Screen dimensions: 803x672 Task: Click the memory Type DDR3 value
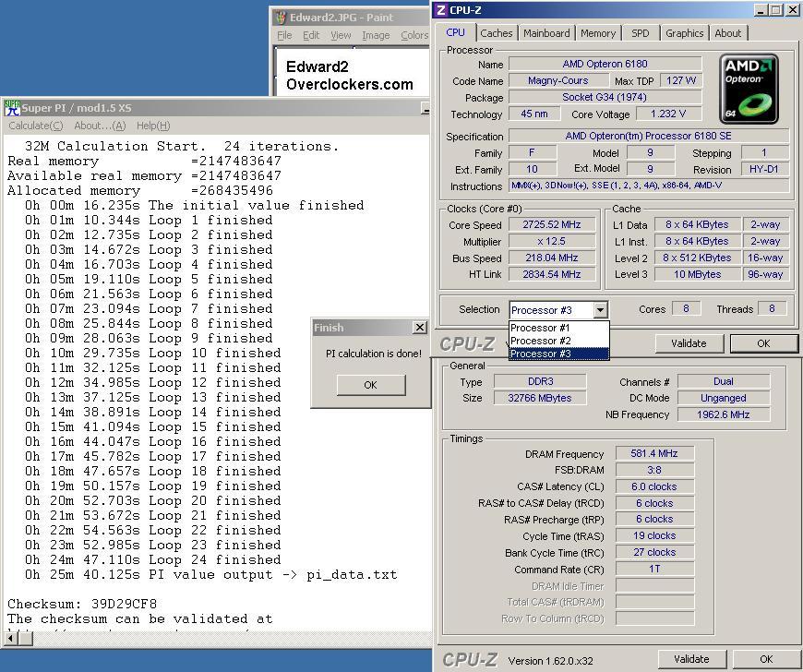tap(540, 381)
